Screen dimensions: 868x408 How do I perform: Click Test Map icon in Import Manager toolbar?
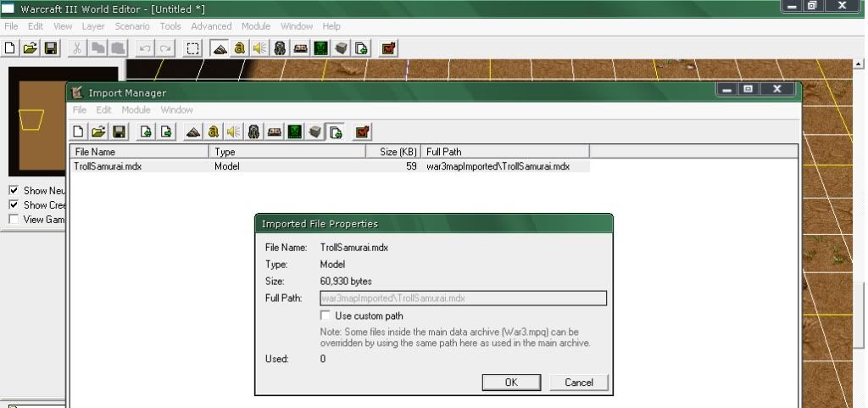[363, 131]
